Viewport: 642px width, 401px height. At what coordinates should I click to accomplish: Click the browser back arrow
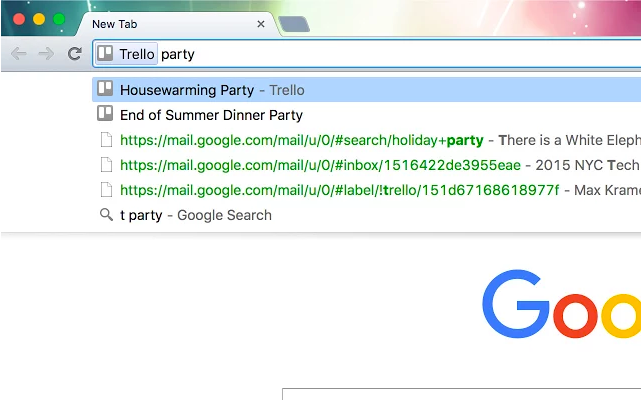19,54
